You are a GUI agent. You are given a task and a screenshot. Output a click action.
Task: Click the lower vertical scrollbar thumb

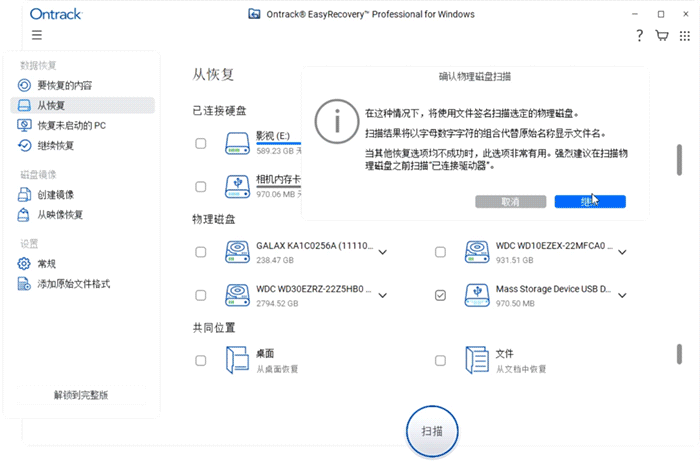679,354
